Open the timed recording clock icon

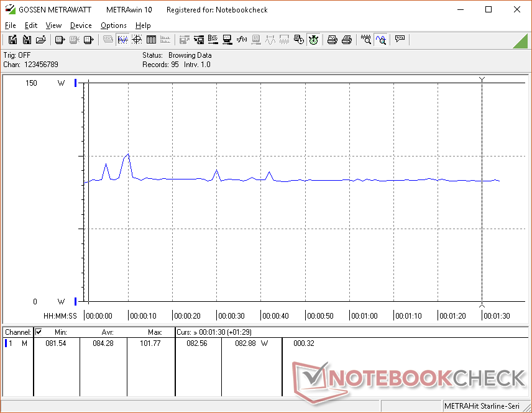(x=298, y=40)
